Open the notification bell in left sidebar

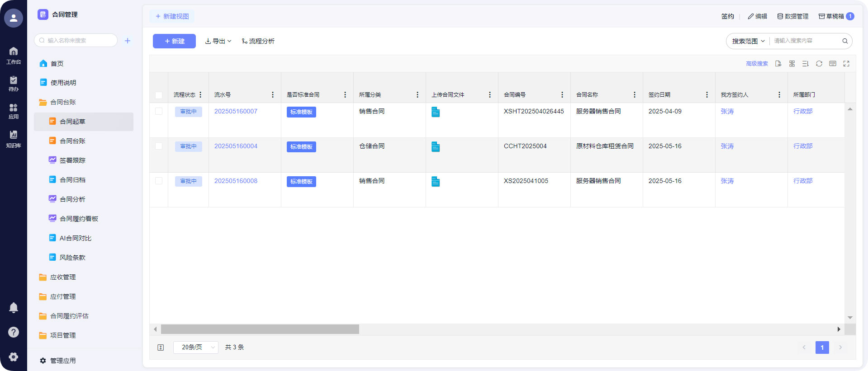(x=14, y=308)
